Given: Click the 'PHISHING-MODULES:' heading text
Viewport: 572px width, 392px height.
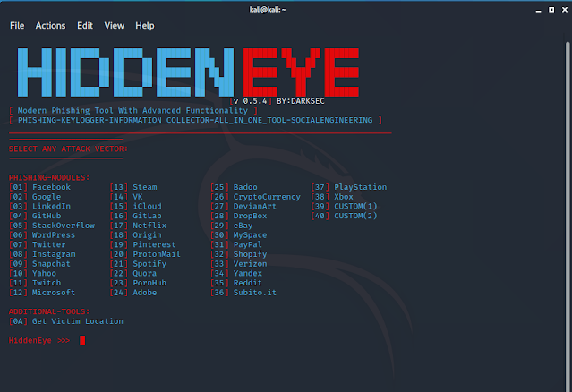Looking at the screenshot, I should pyautogui.click(x=49, y=177).
